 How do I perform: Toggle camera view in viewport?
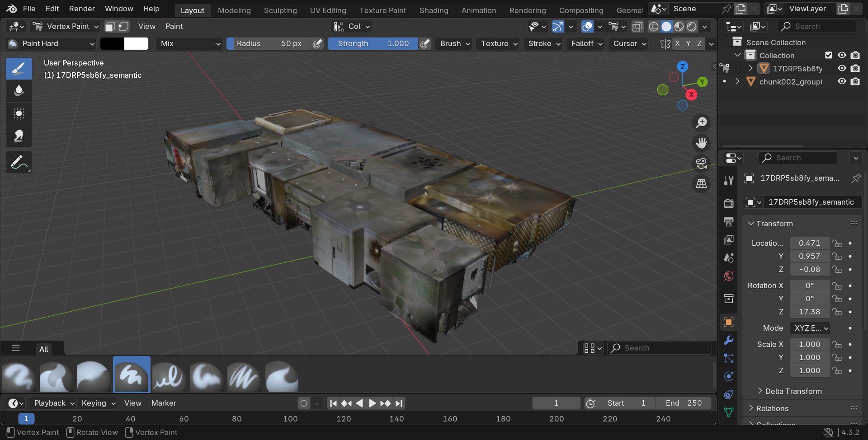tap(701, 163)
